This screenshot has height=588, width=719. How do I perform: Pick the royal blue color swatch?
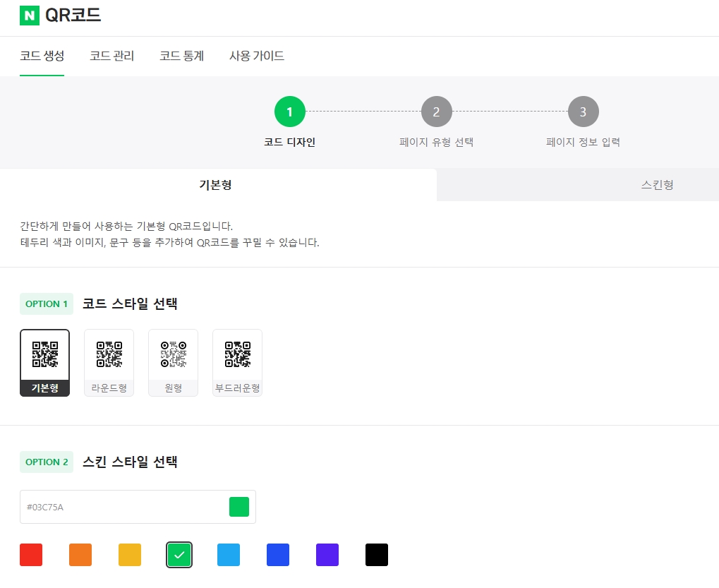[x=278, y=555]
